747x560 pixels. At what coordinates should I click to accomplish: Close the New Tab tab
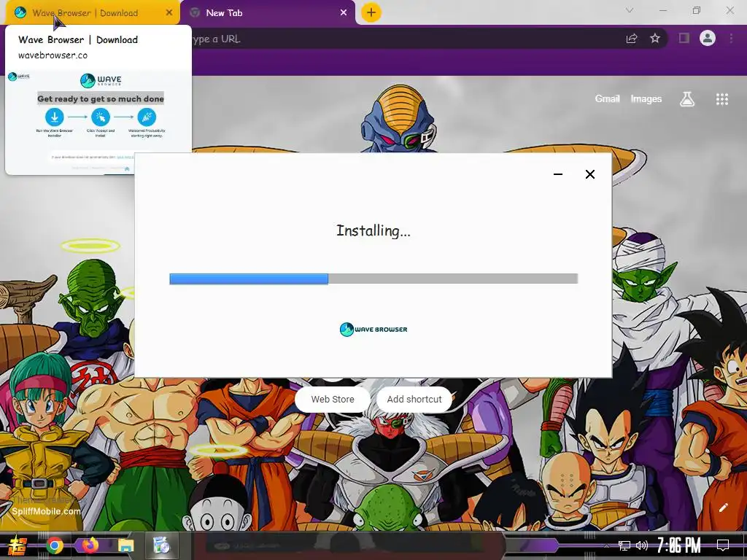(344, 13)
